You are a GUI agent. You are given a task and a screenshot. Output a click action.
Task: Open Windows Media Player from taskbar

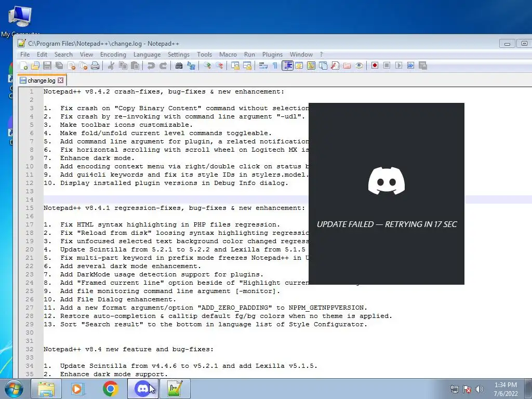78,389
